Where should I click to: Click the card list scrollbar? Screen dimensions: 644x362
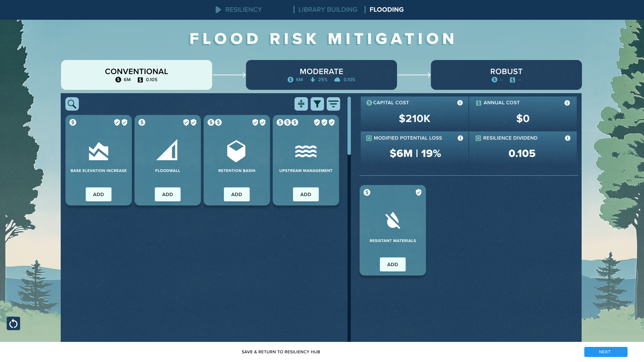pyautogui.click(x=349, y=126)
